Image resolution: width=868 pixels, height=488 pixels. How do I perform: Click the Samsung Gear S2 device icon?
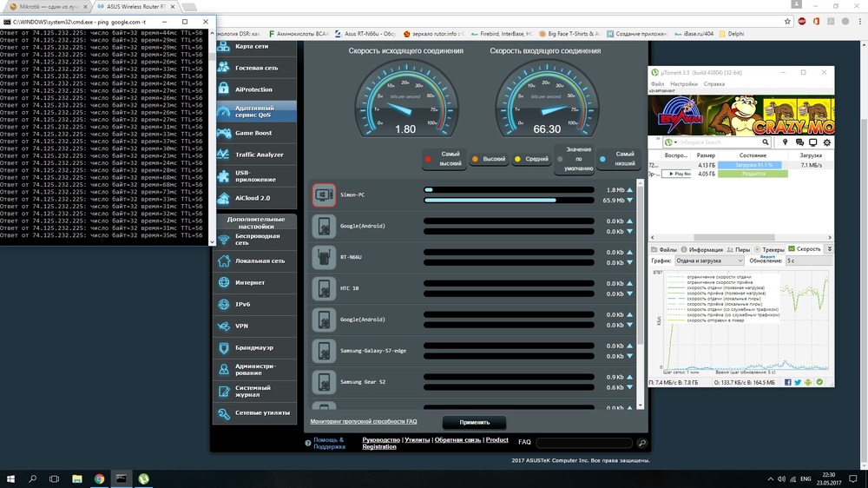tap(324, 382)
